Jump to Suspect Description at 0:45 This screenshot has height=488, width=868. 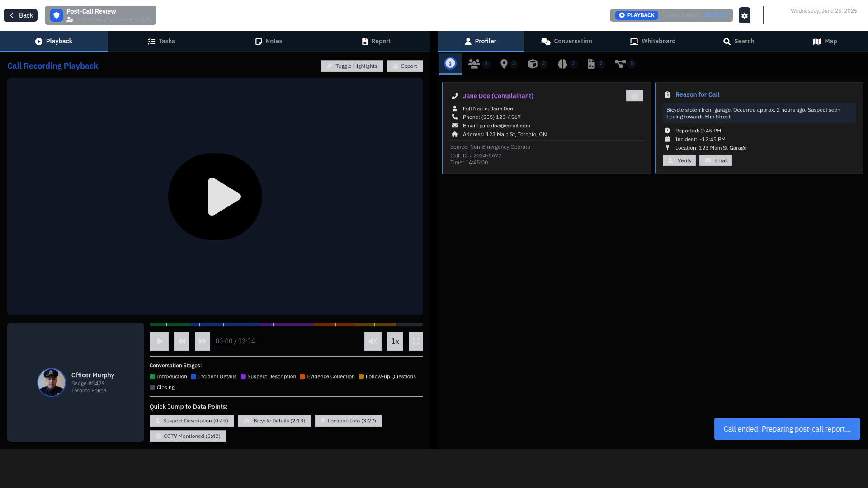click(191, 421)
